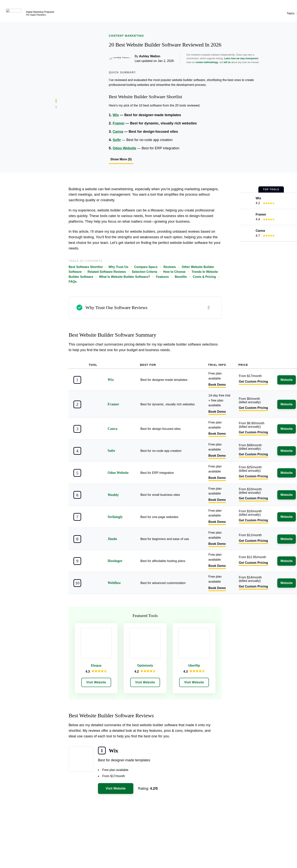Click the green checkmark trust icon
The width and height of the screenshot is (297, 868).
(x=79, y=307)
